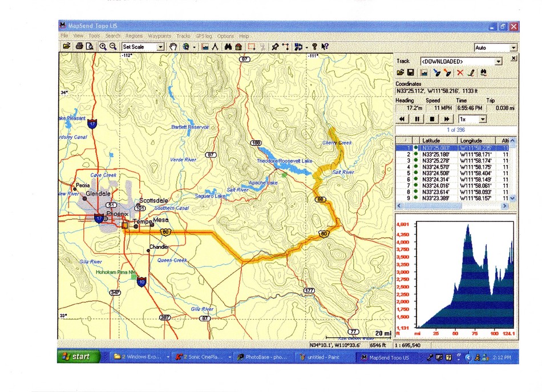Open the Auto dropdown
Image resolution: width=542 pixels, height=392 pixels.
pos(513,48)
